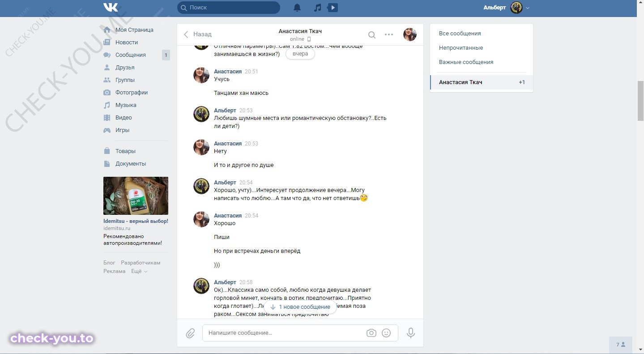Click the camera icon beside Фотографии

click(107, 93)
